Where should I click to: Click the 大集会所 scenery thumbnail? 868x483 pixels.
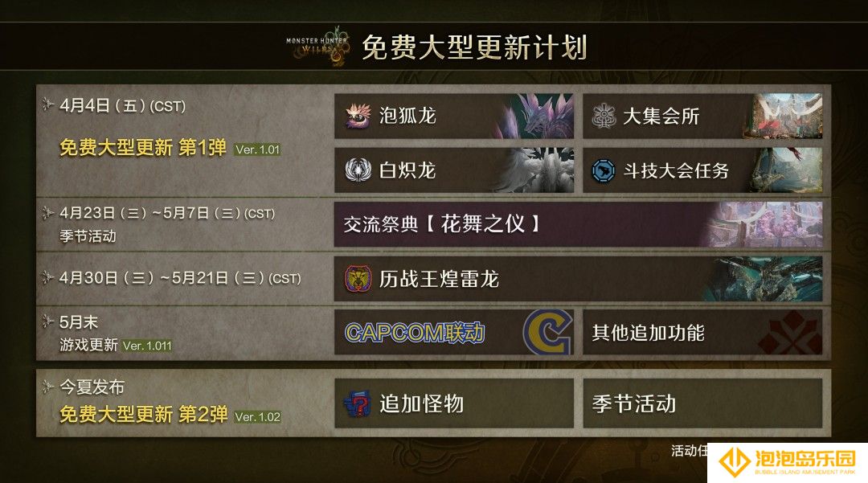[784, 117]
